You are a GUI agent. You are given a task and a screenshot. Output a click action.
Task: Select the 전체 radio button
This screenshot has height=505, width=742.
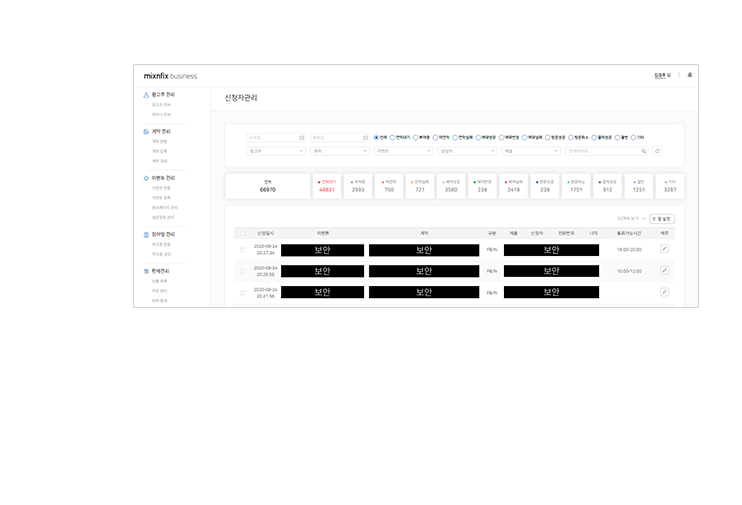(377, 137)
